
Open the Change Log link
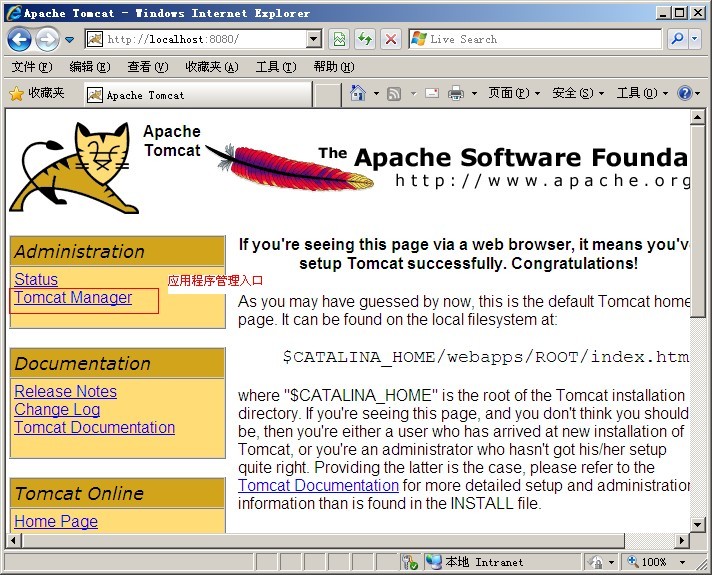click(x=57, y=409)
